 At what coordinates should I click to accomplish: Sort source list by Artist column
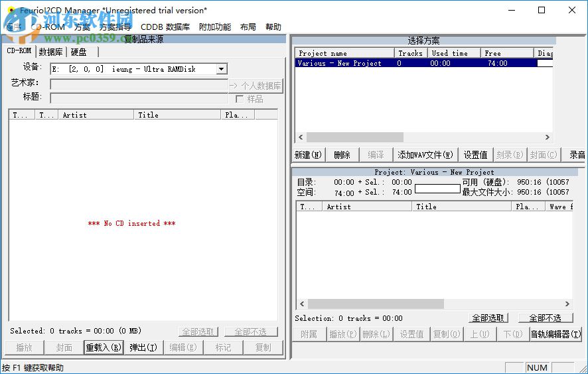[x=96, y=115]
